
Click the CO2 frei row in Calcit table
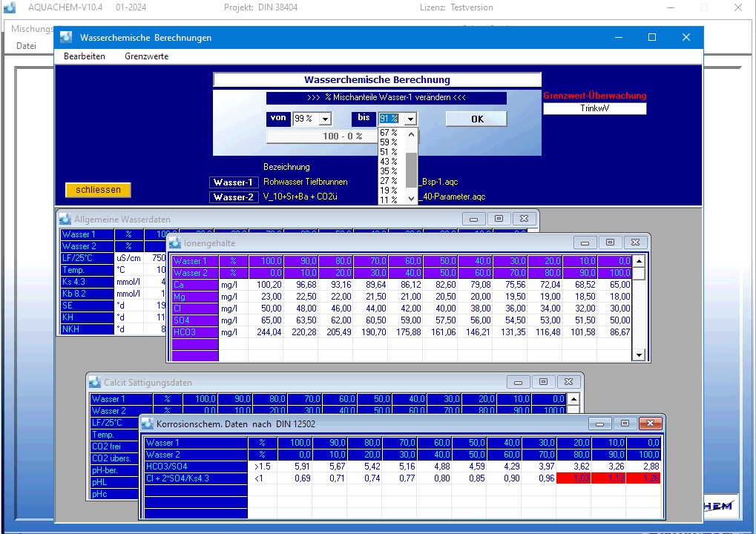[x=114, y=446]
